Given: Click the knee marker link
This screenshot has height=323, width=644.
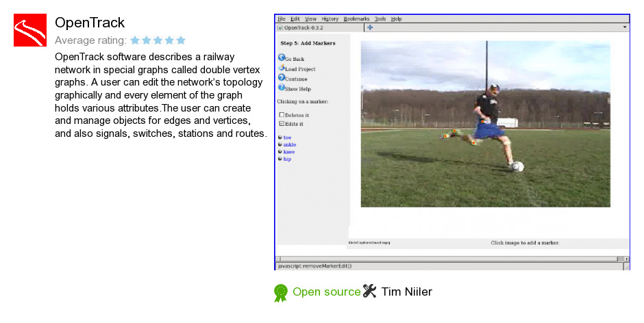Looking at the screenshot, I should [x=289, y=152].
